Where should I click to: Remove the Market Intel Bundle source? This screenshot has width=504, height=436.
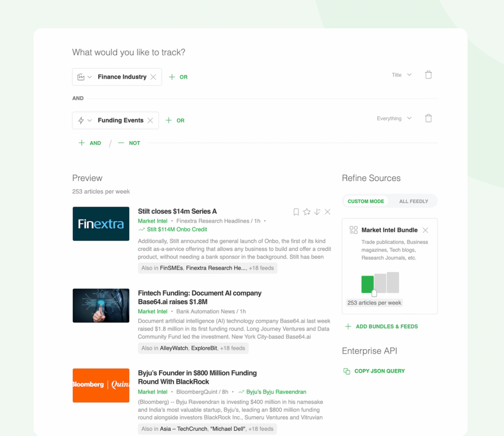pos(426,230)
